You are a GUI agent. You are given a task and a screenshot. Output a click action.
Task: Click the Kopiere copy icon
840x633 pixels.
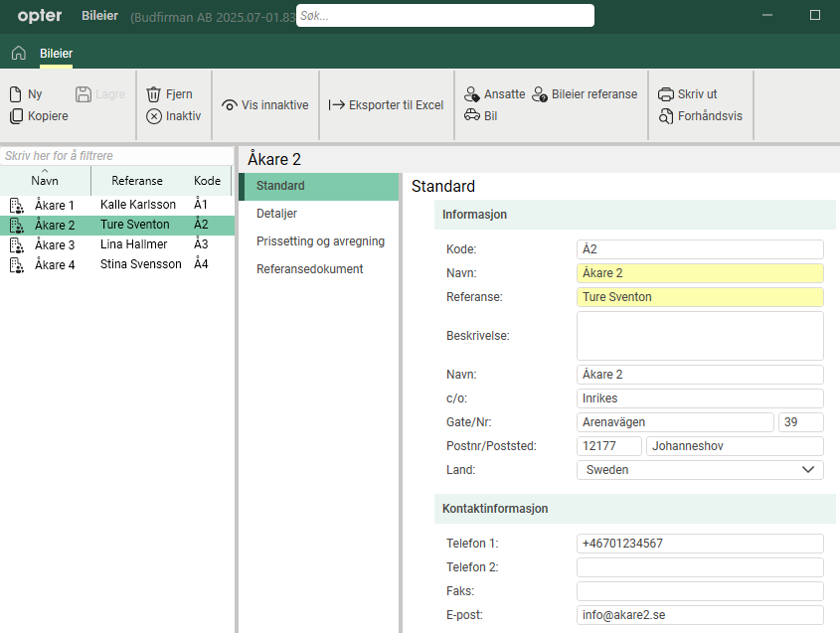click(x=16, y=116)
